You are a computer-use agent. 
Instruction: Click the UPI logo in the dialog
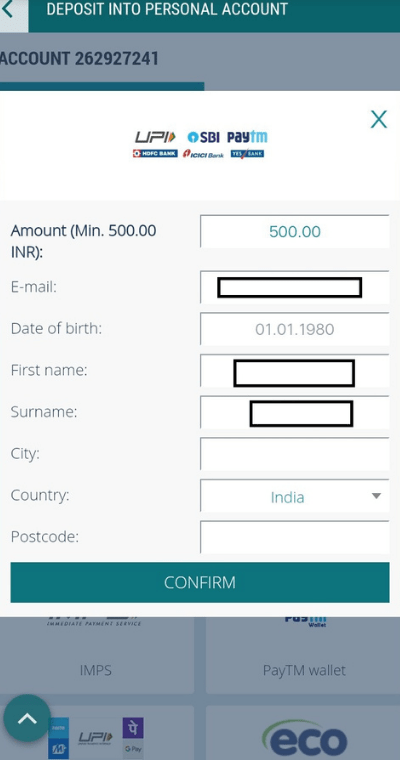point(155,137)
